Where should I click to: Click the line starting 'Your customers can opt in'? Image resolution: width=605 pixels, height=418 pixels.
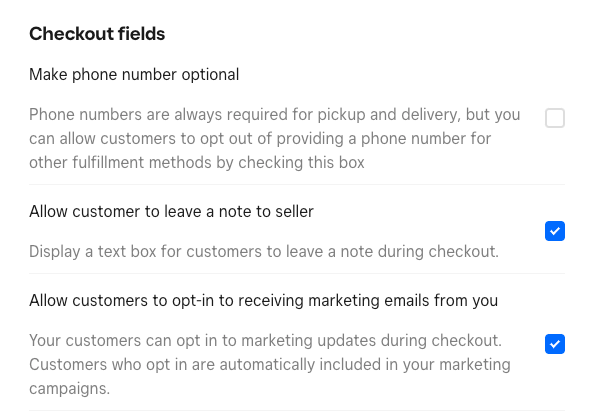[265, 340]
